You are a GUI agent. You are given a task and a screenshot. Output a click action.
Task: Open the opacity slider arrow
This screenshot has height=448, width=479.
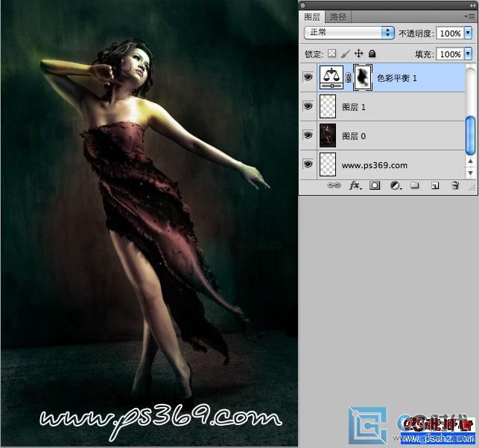pos(468,33)
